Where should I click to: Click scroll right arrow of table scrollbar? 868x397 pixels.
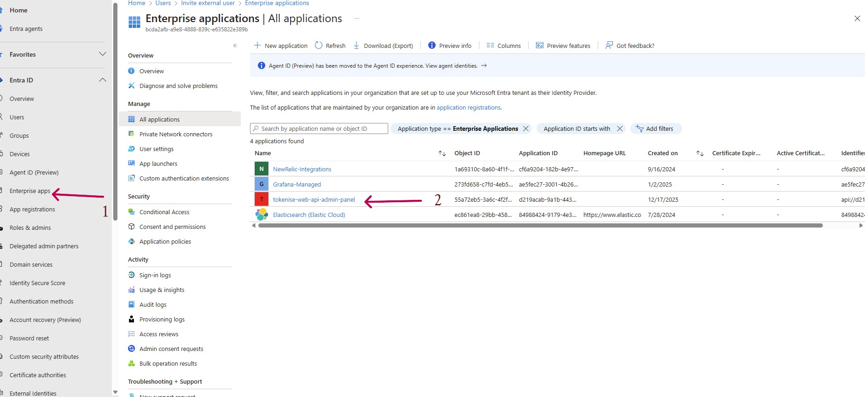click(861, 226)
